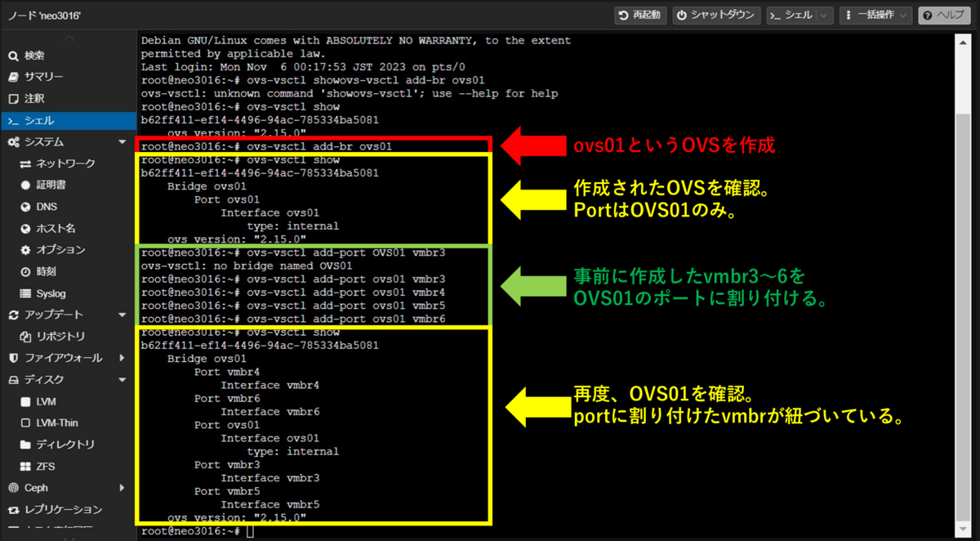
Task: Select 検索 in the node menu
Action: pyautogui.click(x=34, y=56)
